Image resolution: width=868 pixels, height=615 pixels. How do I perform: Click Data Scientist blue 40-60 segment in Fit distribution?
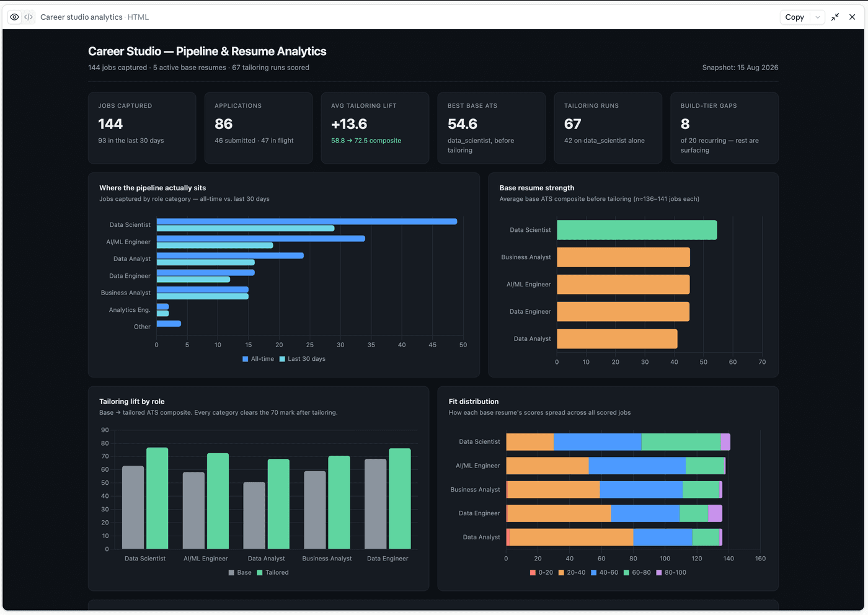[598, 442]
